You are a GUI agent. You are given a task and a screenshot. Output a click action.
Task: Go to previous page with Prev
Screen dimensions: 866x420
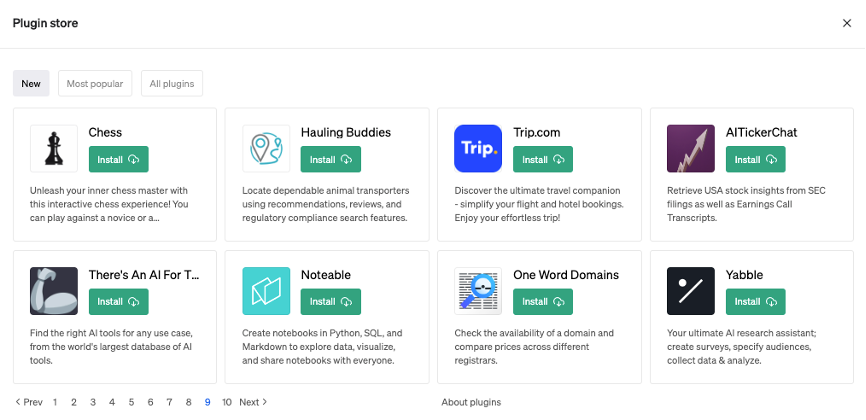coord(28,402)
